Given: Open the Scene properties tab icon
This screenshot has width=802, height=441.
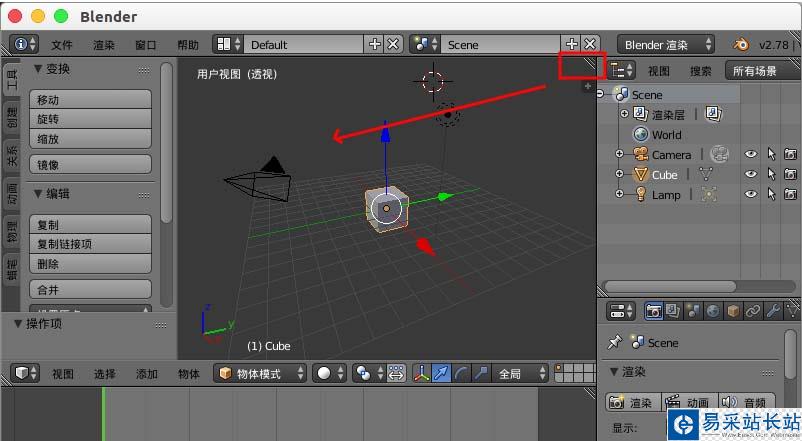Looking at the screenshot, I should coord(693,311).
